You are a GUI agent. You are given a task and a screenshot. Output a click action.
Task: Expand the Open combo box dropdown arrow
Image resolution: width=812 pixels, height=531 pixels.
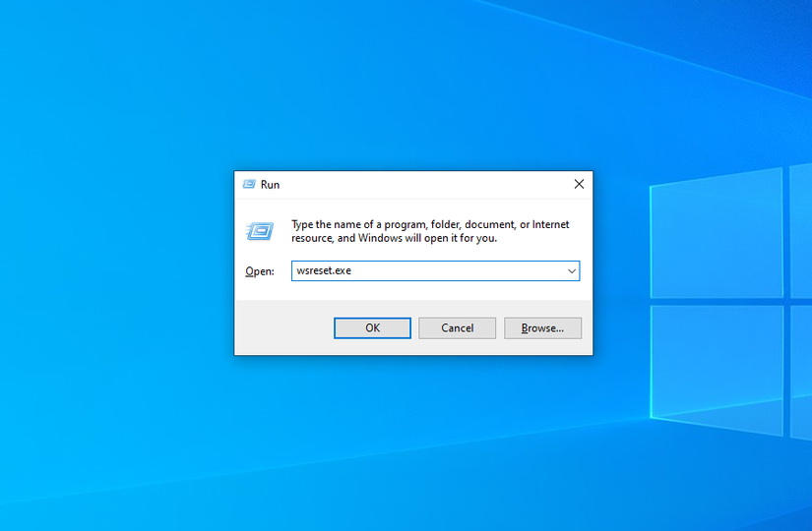571,270
